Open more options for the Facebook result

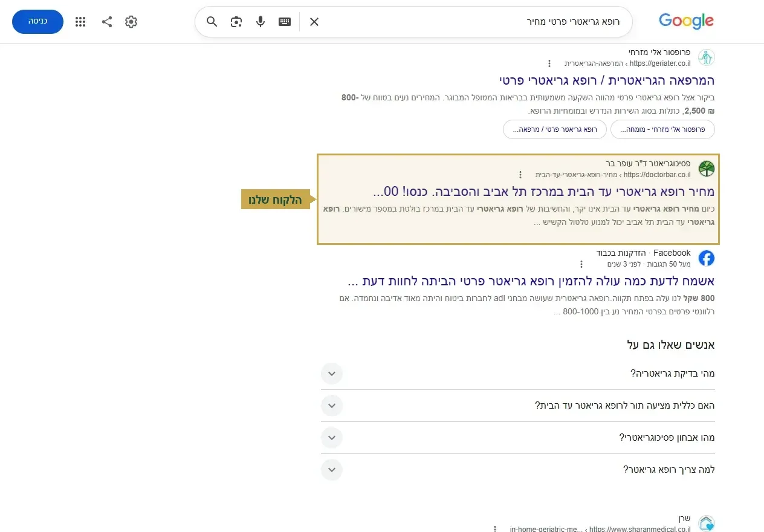coord(581,264)
